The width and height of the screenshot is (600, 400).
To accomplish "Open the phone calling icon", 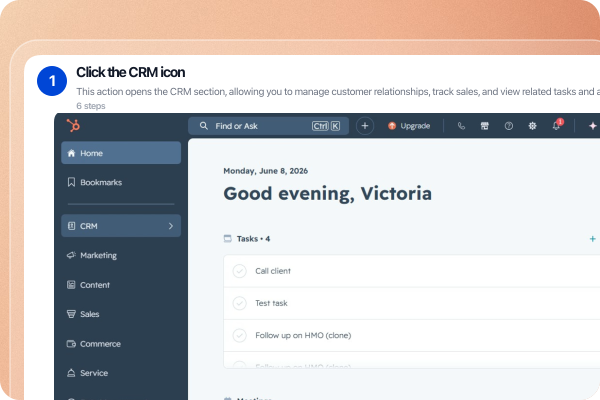I will pyautogui.click(x=461, y=126).
